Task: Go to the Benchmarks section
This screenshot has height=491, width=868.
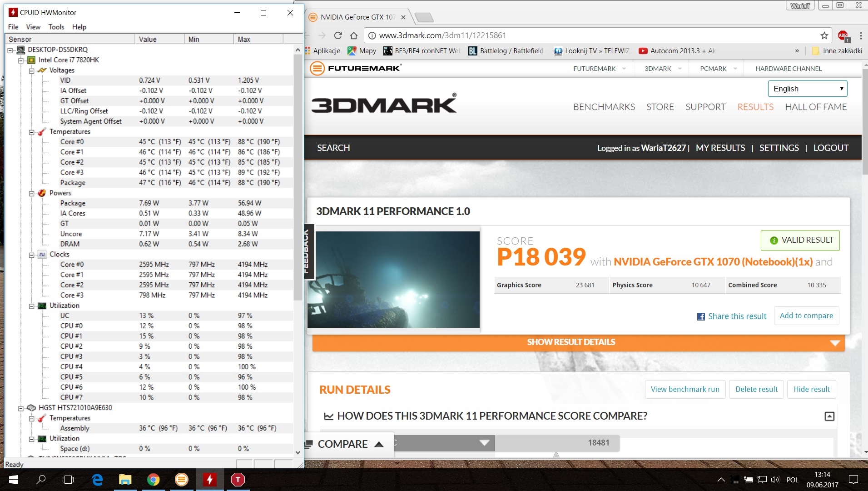Action: pos(604,107)
